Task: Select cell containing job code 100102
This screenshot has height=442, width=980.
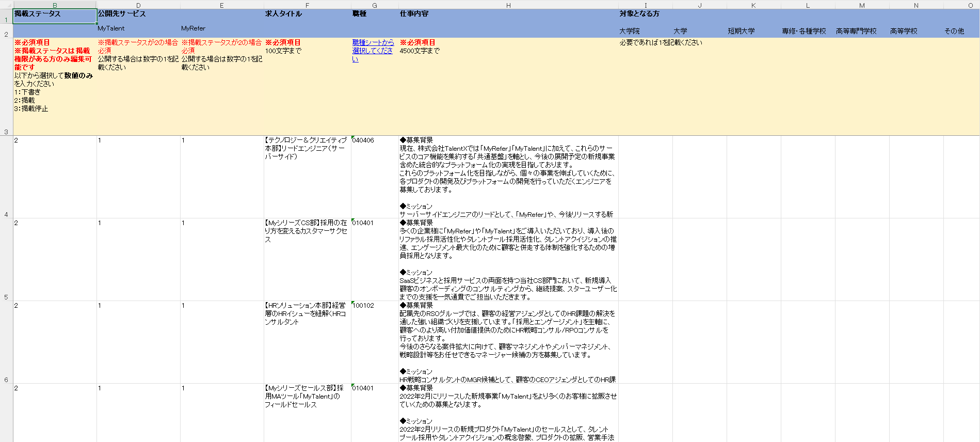Action: 374,342
